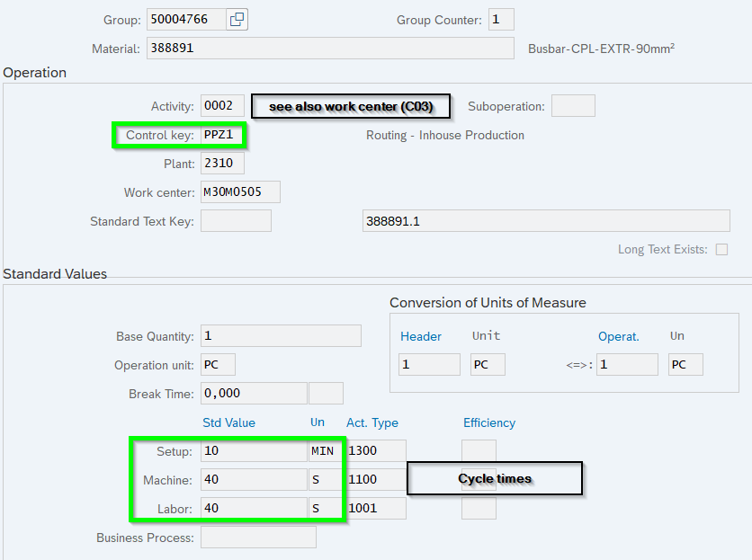The height and width of the screenshot is (560, 752).
Task: Click the Control key field PPZ1
Action: (222, 135)
